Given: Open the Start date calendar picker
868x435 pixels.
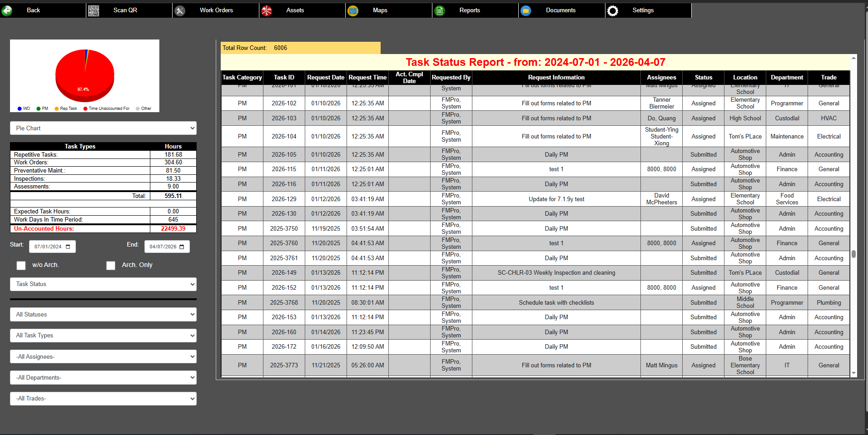Looking at the screenshot, I should (67, 246).
